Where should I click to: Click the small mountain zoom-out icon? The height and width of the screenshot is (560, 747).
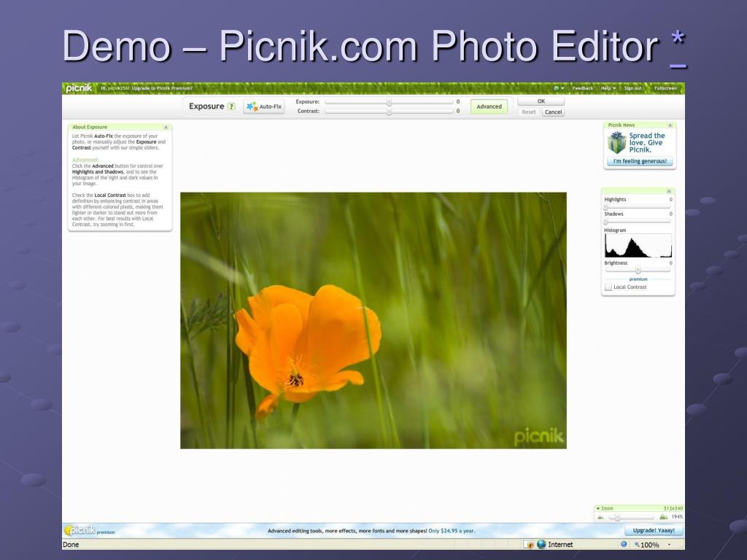(x=600, y=517)
